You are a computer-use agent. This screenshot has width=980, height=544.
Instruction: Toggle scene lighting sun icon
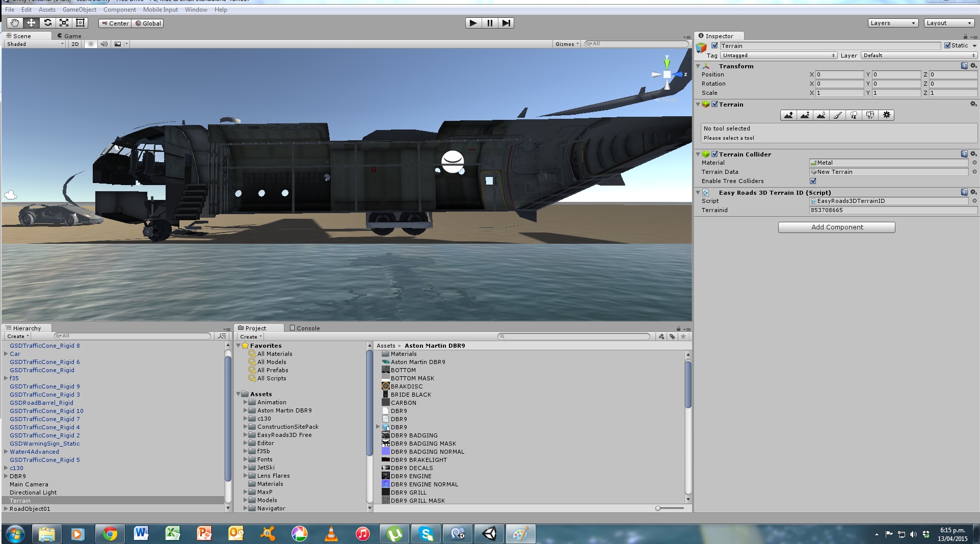(91, 44)
